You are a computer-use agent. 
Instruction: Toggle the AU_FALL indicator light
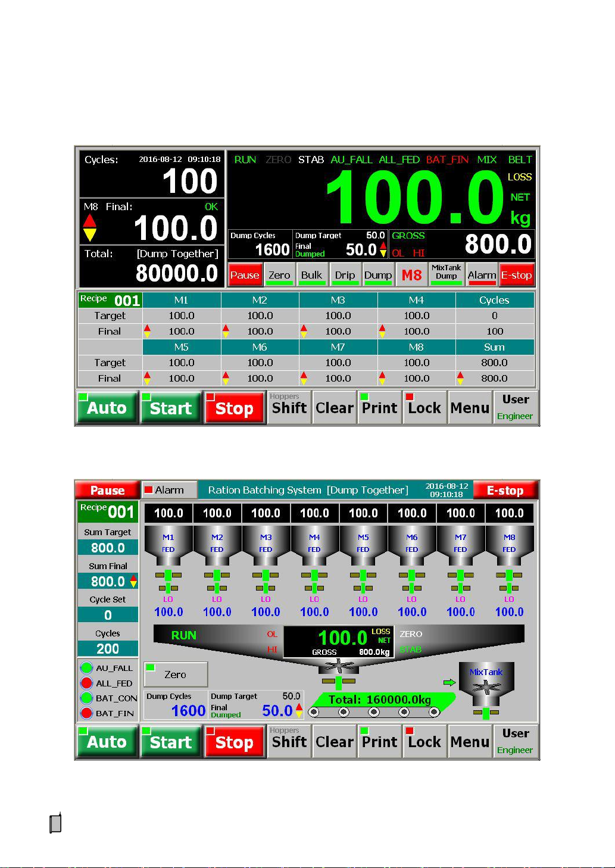(x=87, y=668)
